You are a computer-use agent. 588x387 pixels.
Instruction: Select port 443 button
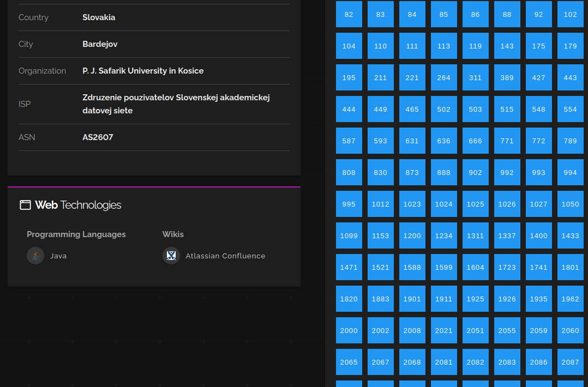570,77
